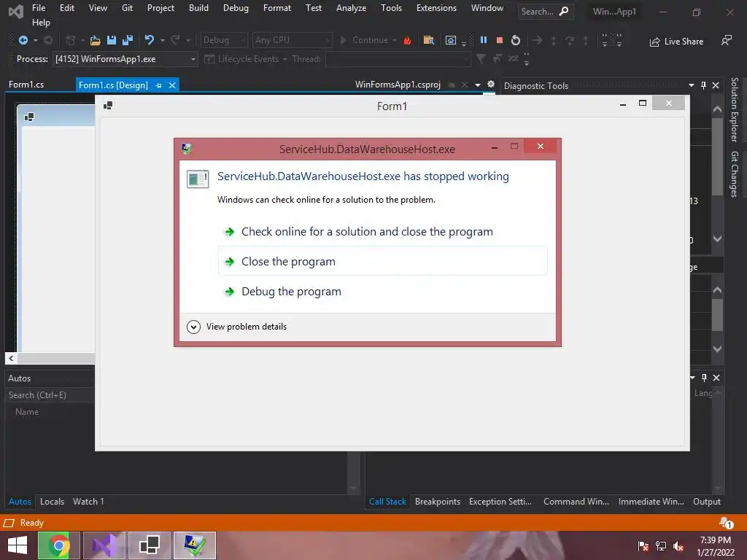Screen dimensions: 747x560
Task: Open the File menu
Action: pyautogui.click(x=39, y=8)
